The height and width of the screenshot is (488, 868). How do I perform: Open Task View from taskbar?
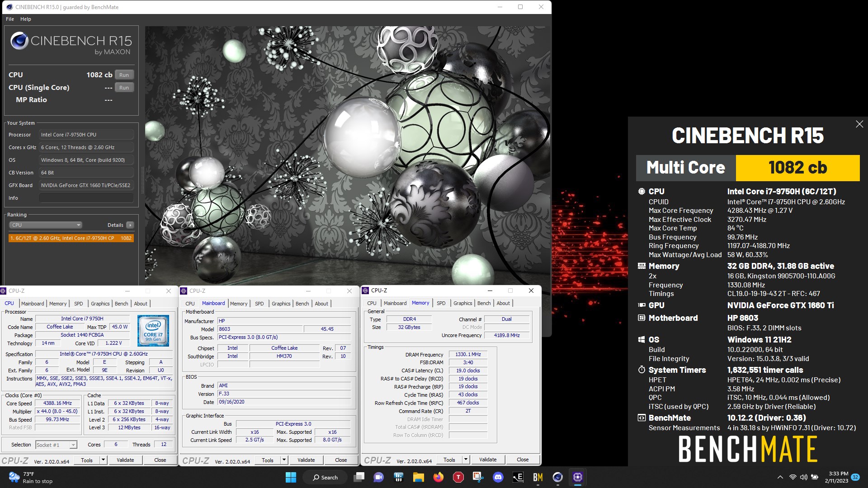click(359, 478)
